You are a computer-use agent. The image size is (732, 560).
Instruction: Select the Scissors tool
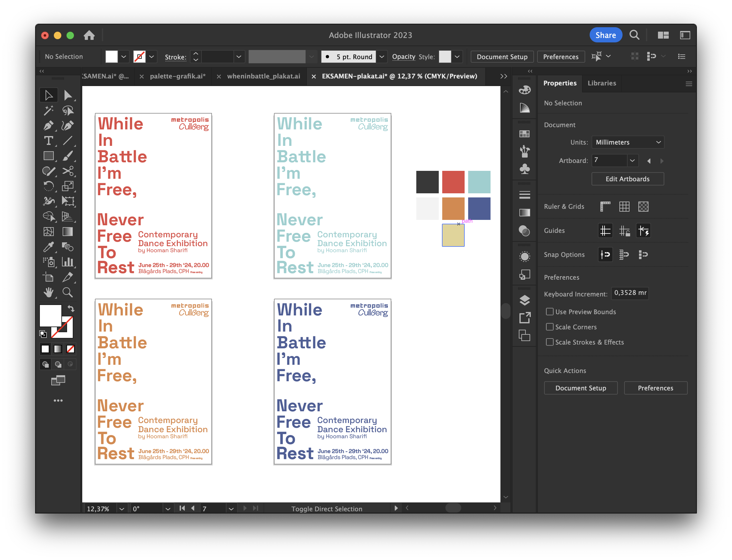coord(68,171)
